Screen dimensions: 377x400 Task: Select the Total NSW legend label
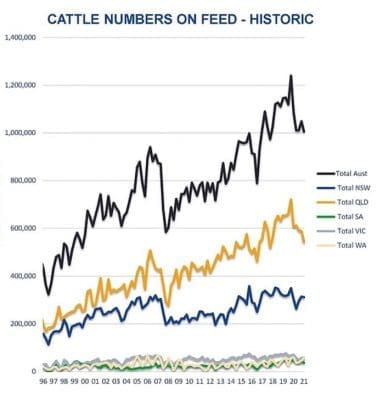click(353, 188)
